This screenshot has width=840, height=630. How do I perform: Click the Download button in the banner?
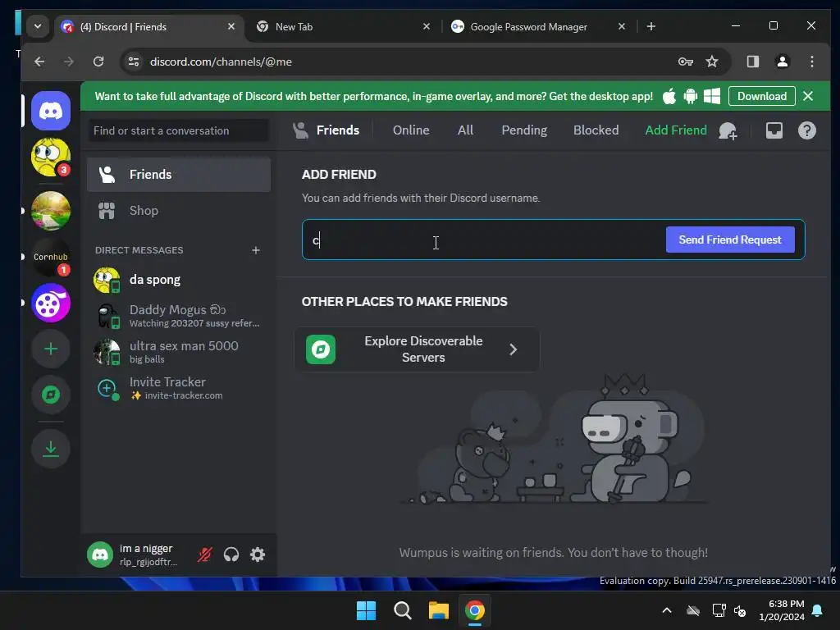pos(762,97)
